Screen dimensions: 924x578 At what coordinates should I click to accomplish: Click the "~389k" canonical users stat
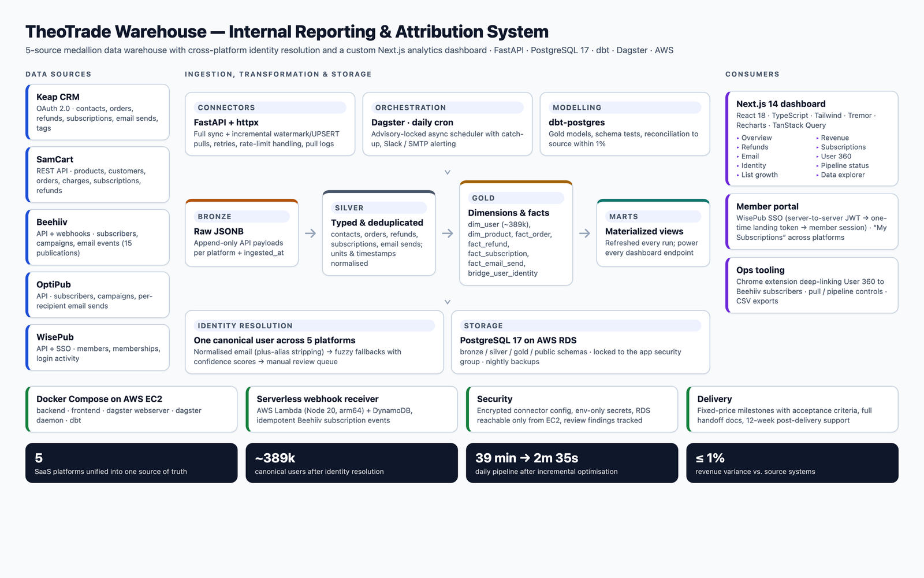point(275,458)
